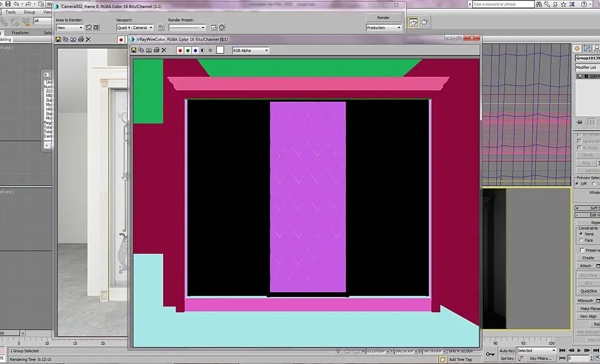This screenshot has width=600, height=364.
Task: Click the Play Animation control
Action: [579, 351]
